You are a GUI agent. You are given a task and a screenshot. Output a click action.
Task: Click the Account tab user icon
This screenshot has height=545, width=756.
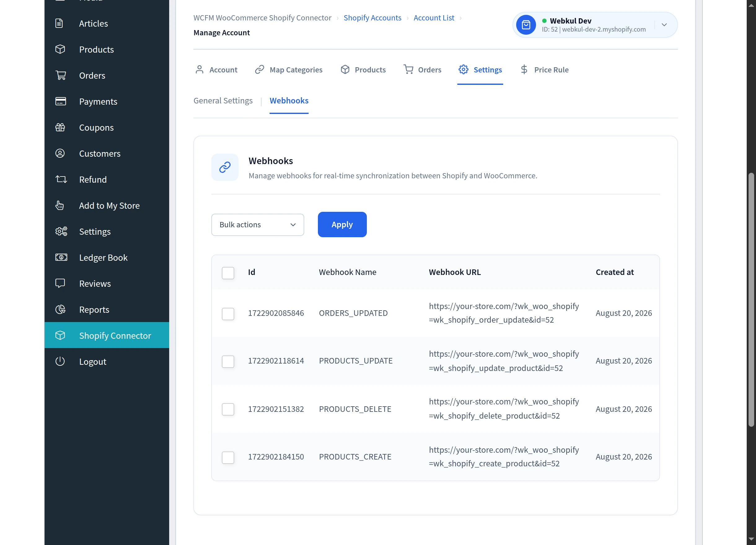199,69
